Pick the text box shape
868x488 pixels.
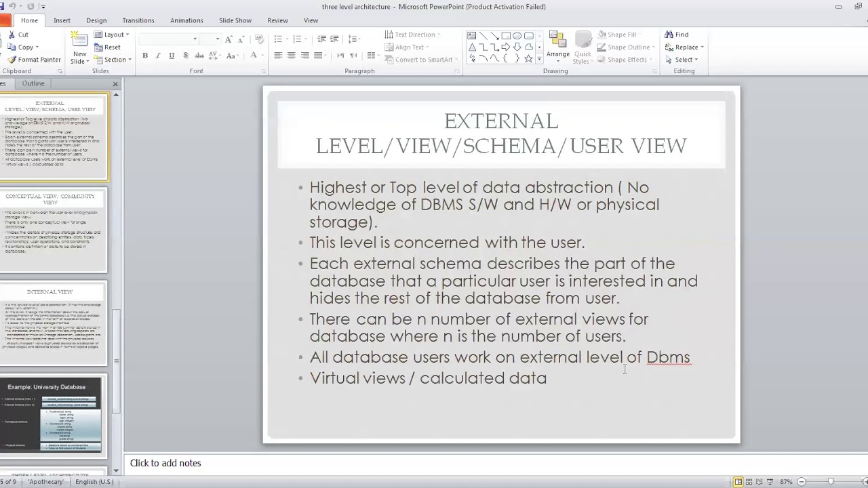(x=471, y=35)
